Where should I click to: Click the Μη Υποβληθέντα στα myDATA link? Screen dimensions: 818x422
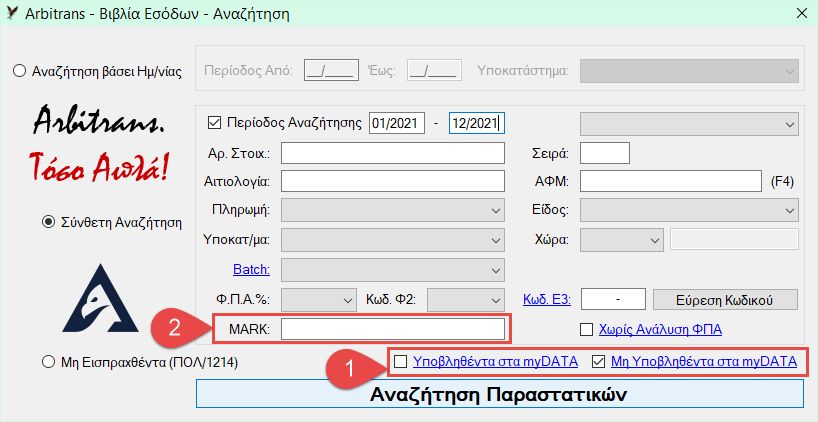(x=704, y=361)
